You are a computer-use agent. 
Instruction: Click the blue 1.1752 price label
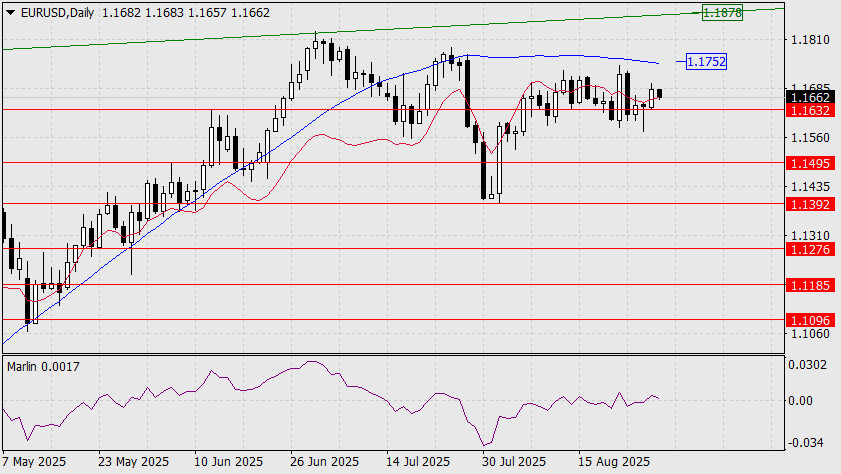(x=706, y=62)
